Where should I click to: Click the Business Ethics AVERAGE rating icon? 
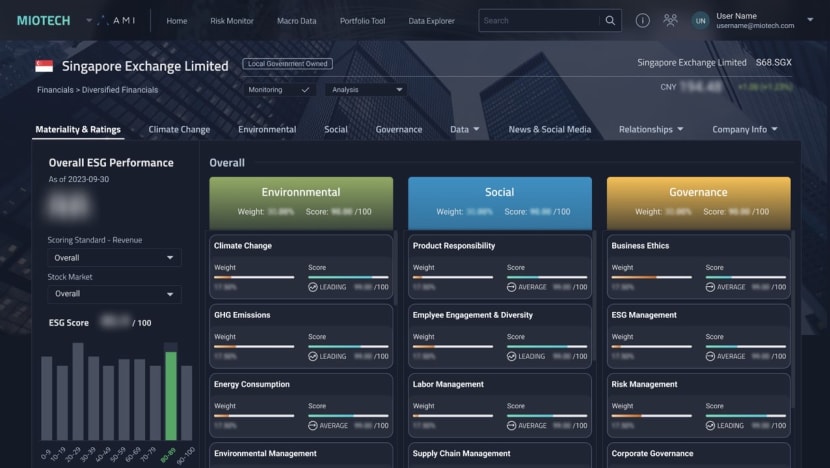pyautogui.click(x=710, y=287)
